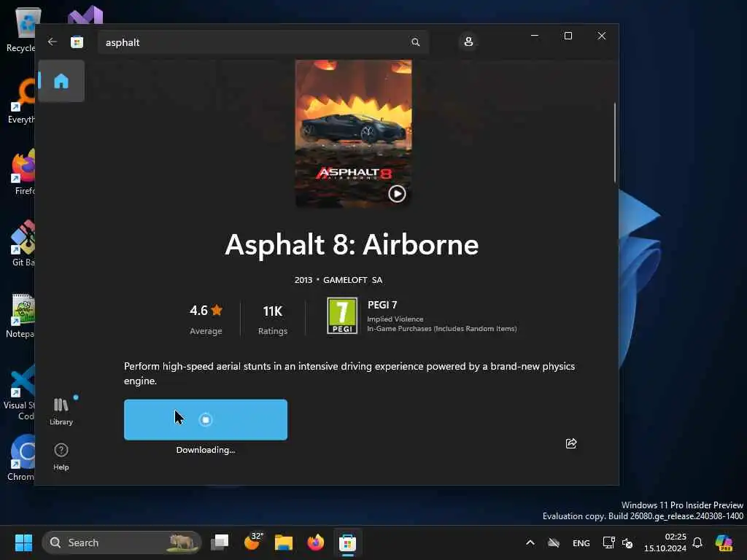The width and height of the screenshot is (747, 560).
Task: Click the Microsoft Store taskbar icon
Action: coord(348,542)
